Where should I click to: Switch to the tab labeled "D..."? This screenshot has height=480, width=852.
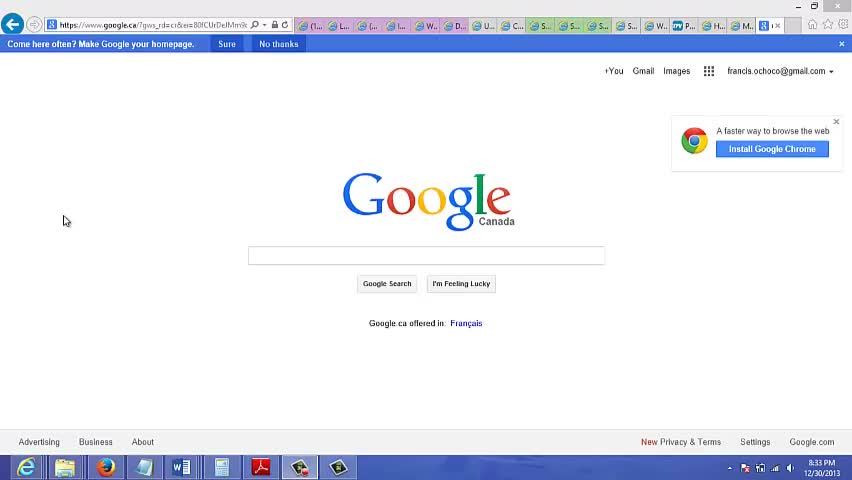point(454,26)
